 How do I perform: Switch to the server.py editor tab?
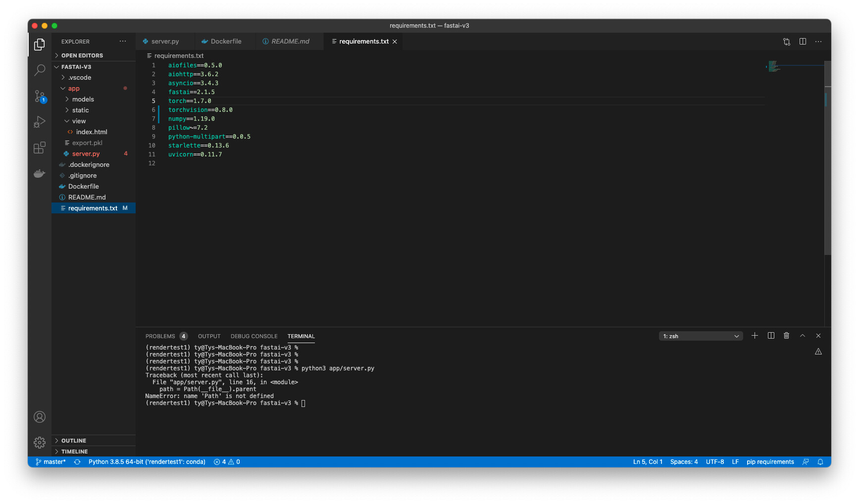coord(165,42)
